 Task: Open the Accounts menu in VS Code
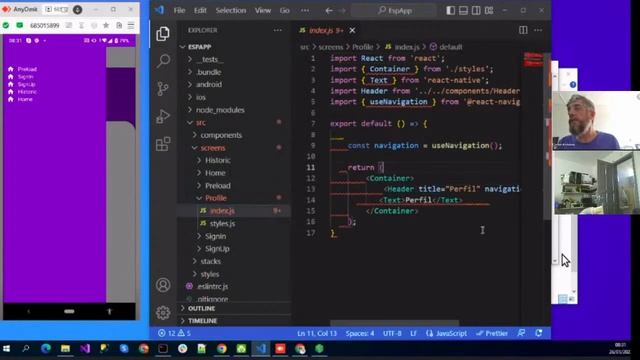tap(163, 285)
